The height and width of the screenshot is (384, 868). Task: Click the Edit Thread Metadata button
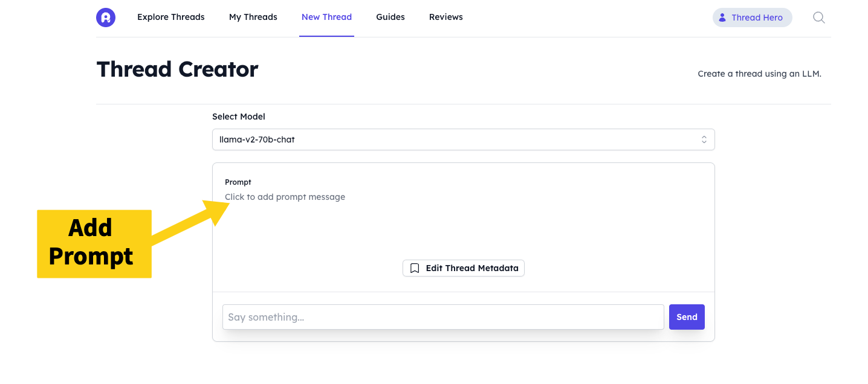pyautogui.click(x=464, y=268)
